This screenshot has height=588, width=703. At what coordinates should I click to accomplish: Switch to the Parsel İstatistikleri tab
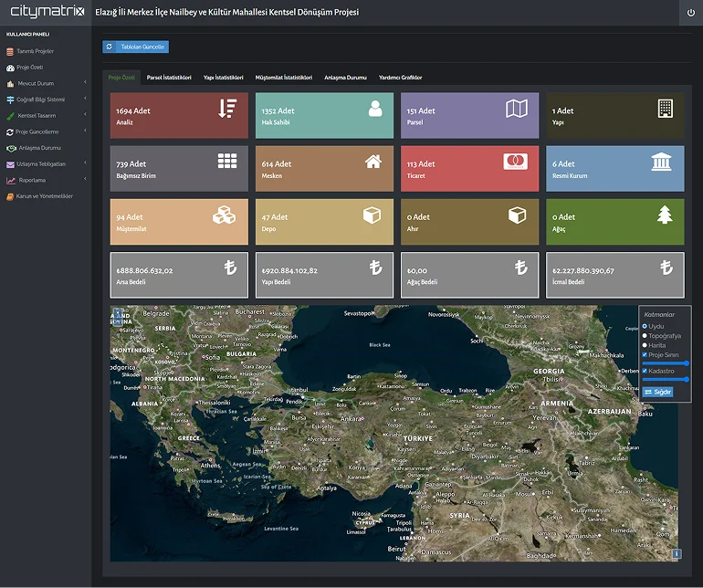(169, 78)
